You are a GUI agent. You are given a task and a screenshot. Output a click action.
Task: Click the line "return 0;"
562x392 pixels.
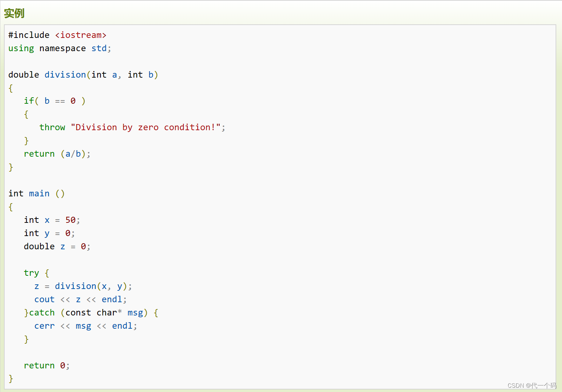pyautogui.click(x=47, y=366)
